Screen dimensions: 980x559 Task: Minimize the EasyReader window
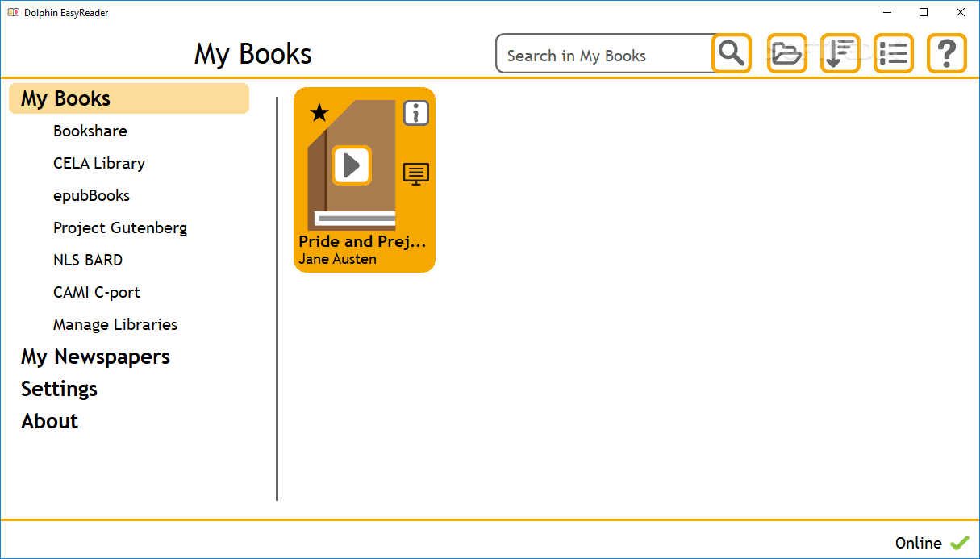[x=886, y=12]
